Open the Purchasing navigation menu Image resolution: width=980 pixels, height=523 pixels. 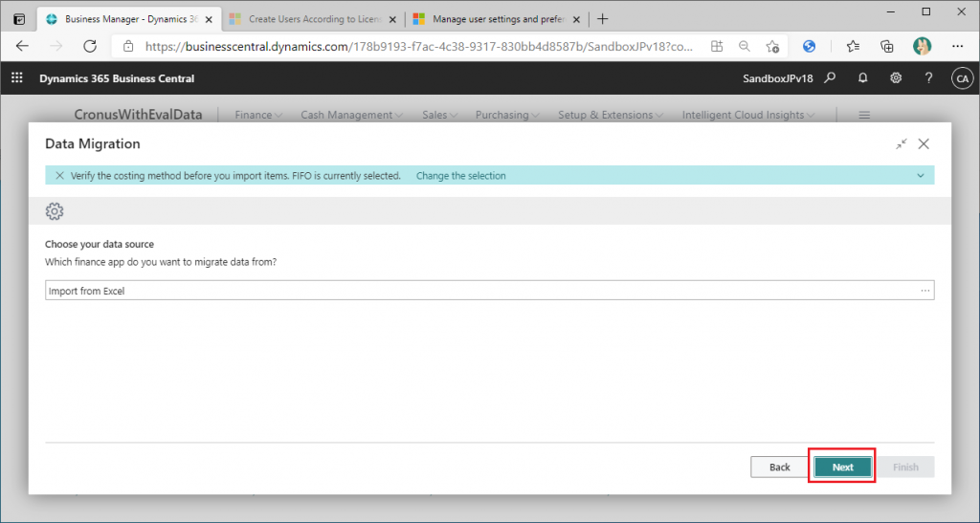(x=507, y=115)
